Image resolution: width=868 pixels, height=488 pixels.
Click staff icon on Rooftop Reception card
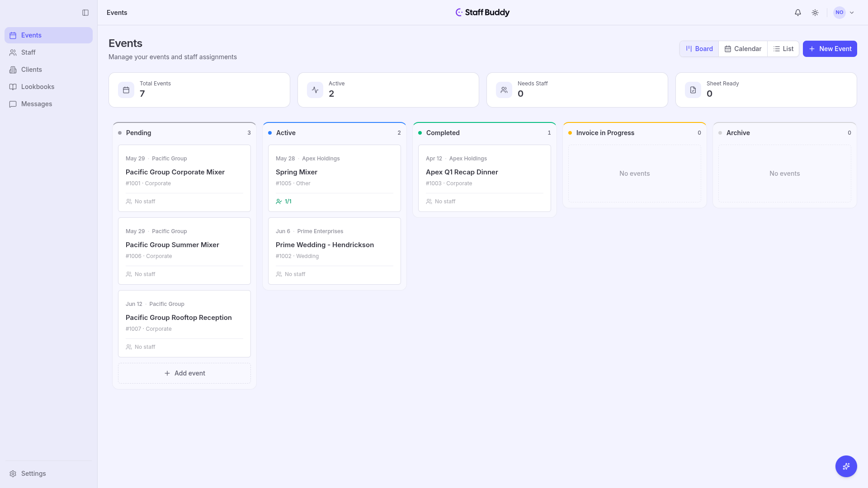tap(129, 347)
